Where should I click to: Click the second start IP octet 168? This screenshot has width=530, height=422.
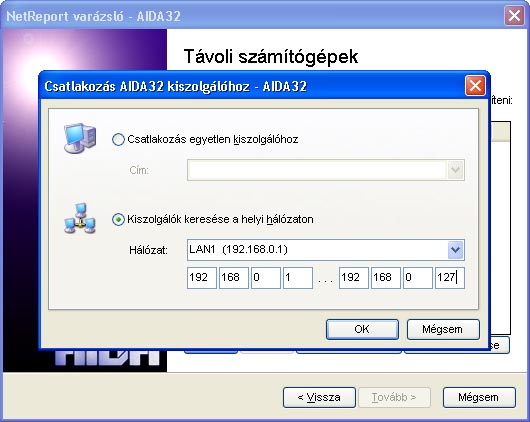point(234,278)
